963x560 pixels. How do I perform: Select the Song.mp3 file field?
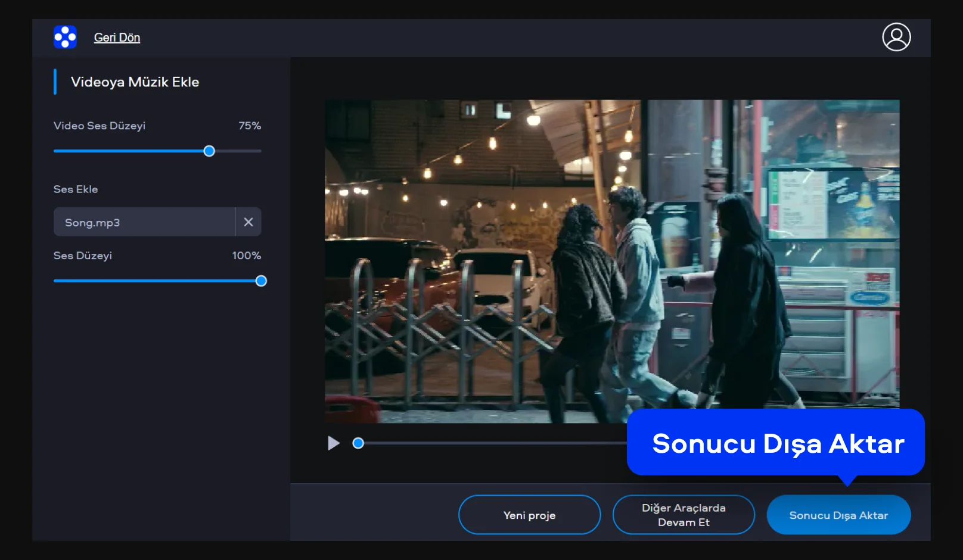[144, 222]
